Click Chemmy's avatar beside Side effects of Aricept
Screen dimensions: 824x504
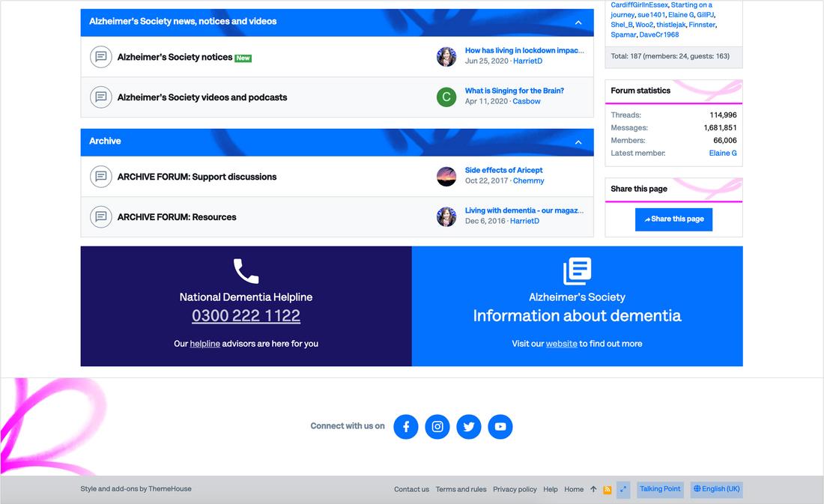pos(446,177)
